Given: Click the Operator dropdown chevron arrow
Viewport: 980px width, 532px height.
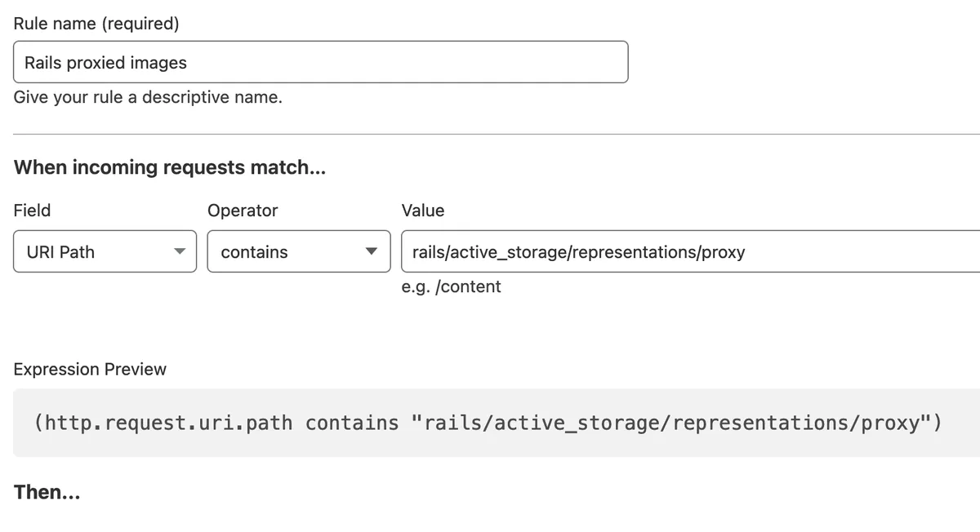Looking at the screenshot, I should pyautogui.click(x=372, y=251).
